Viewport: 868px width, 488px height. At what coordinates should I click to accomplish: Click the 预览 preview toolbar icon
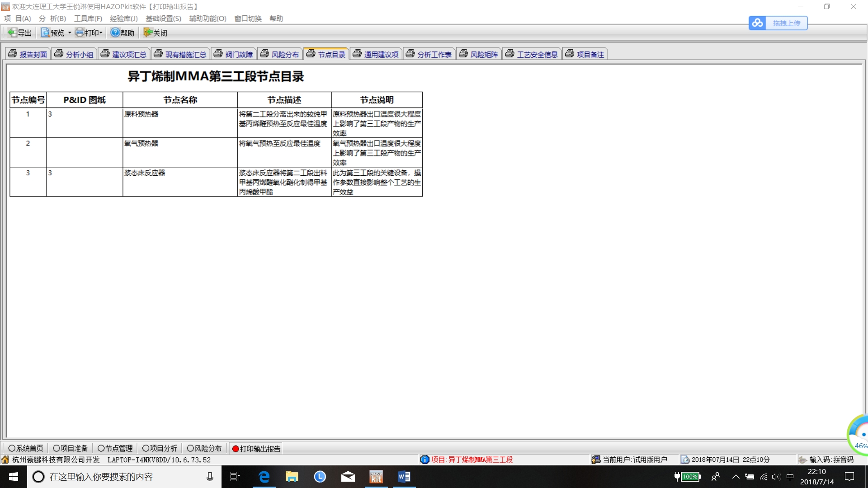click(x=45, y=33)
